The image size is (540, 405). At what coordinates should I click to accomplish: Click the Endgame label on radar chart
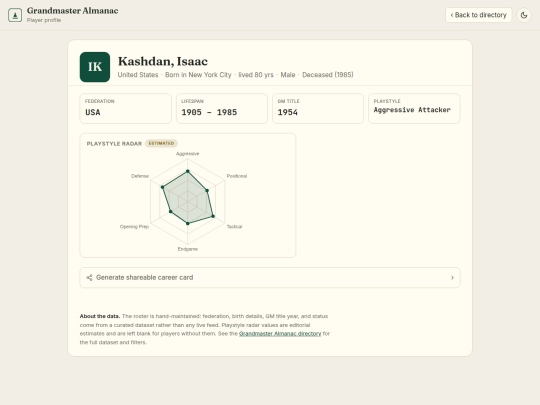coord(188,249)
